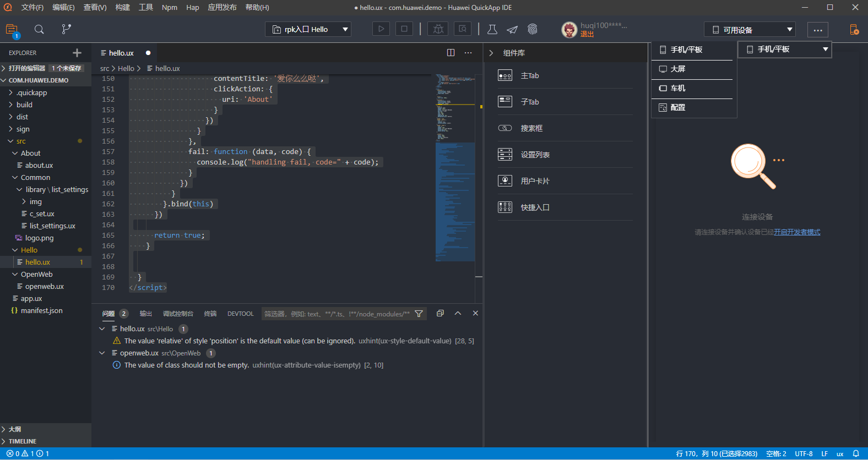The width and height of the screenshot is (868, 460).
Task: Open the 手机/平板 device type dropdown
Action: point(785,49)
